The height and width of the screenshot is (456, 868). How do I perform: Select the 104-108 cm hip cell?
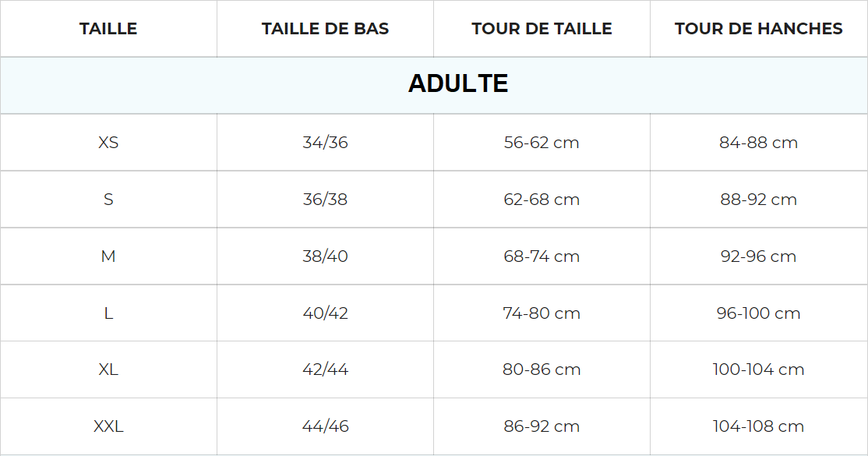(x=758, y=426)
